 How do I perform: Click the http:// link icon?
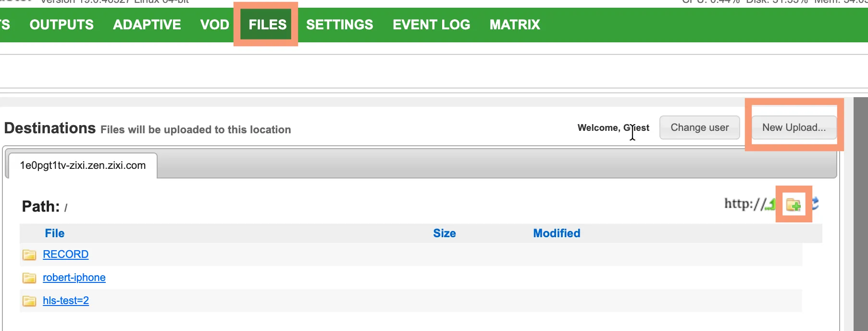(x=744, y=204)
